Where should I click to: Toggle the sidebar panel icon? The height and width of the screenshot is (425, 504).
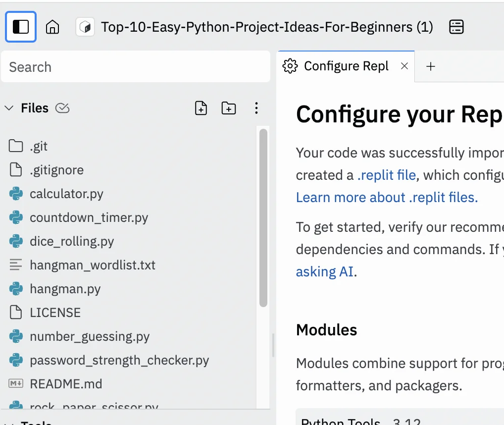pyautogui.click(x=21, y=27)
